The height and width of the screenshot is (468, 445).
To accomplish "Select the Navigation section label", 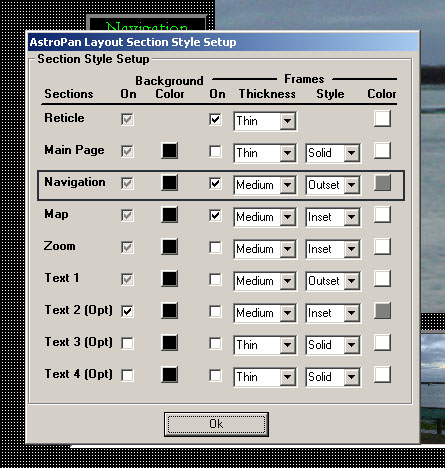I will click(x=75, y=182).
